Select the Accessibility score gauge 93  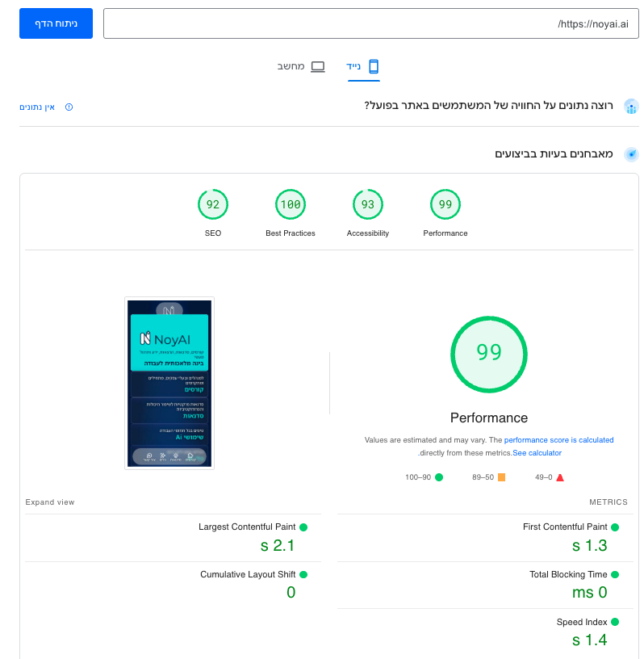368,205
